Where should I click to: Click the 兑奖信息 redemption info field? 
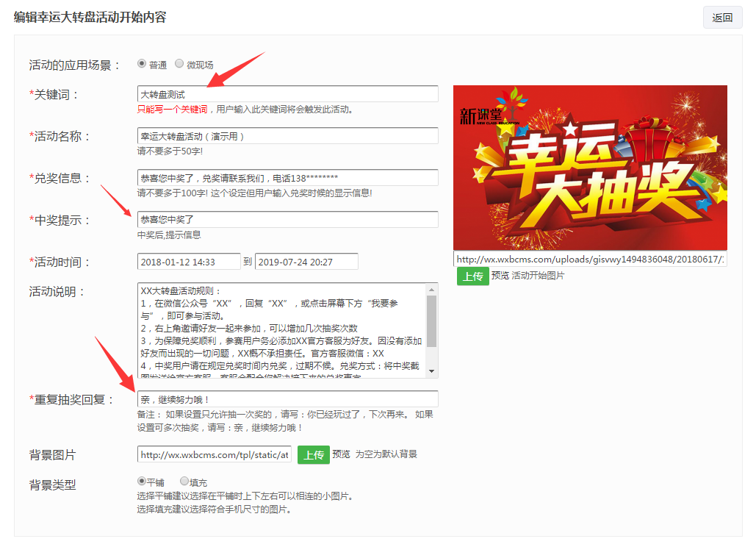(287, 177)
